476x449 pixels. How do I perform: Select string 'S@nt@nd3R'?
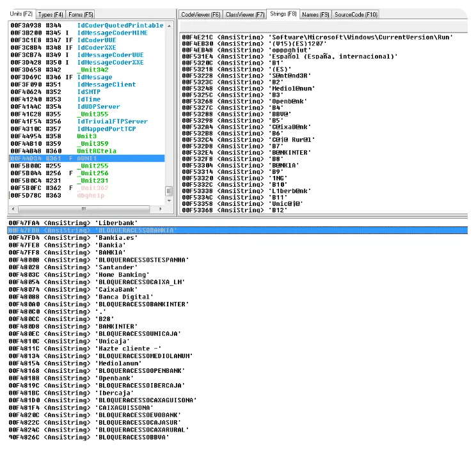click(x=290, y=75)
